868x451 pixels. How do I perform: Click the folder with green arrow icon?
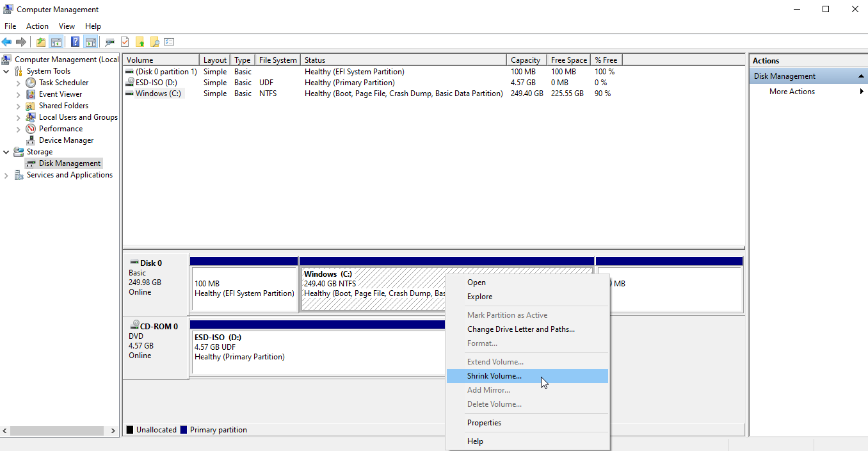tap(140, 42)
